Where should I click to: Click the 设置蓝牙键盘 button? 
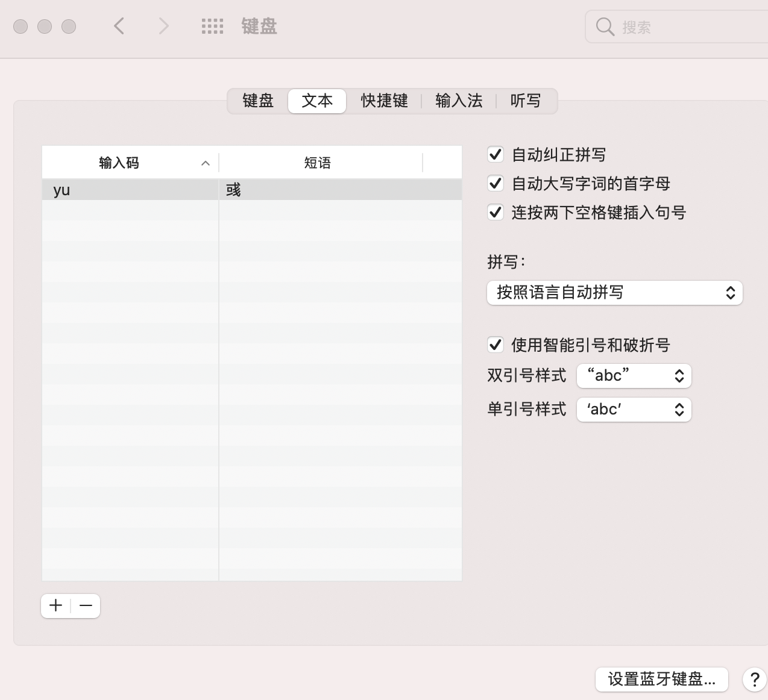(x=661, y=680)
